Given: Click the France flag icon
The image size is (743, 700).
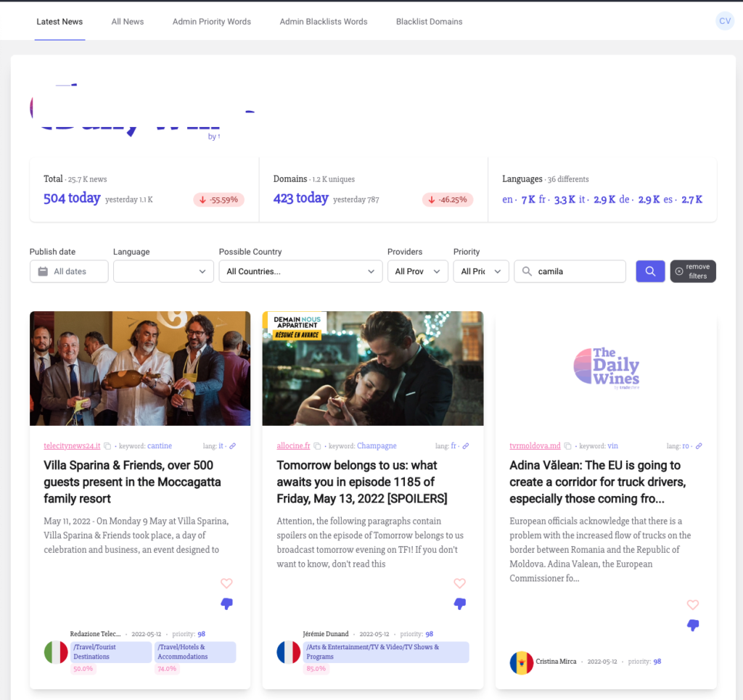Looking at the screenshot, I should click(x=289, y=652).
